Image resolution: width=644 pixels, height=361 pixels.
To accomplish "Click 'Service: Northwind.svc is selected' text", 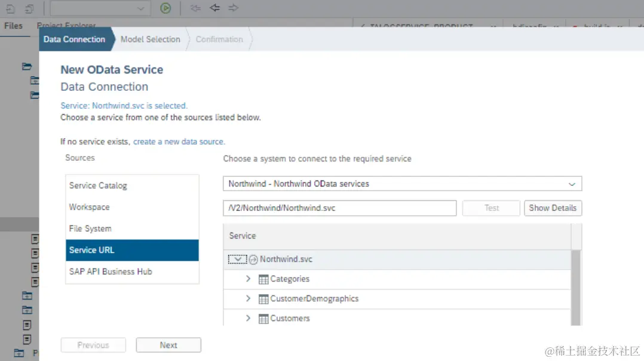I will (124, 106).
